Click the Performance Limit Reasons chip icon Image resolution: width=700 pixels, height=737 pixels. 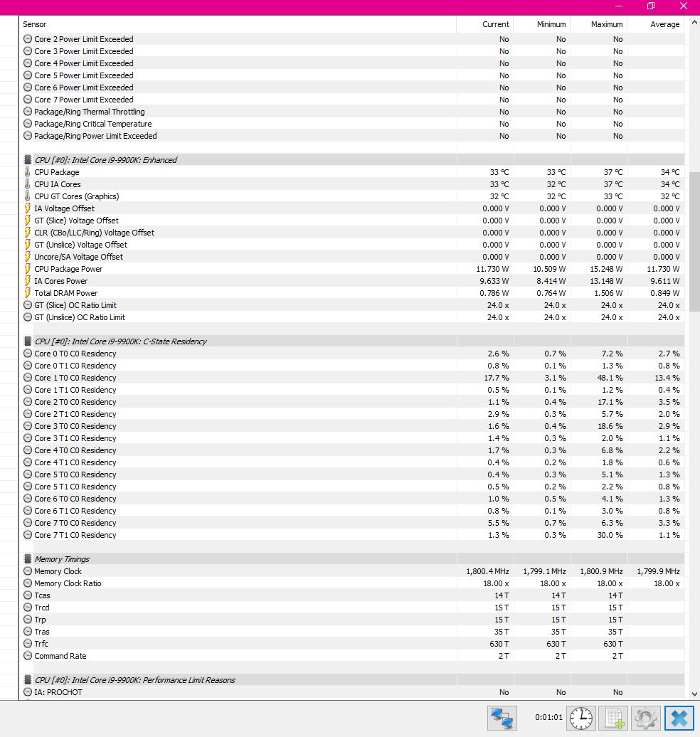[28, 679]
